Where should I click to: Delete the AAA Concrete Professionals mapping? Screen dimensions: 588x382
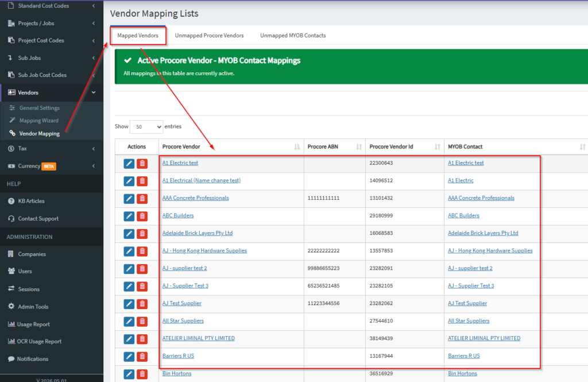142,199
